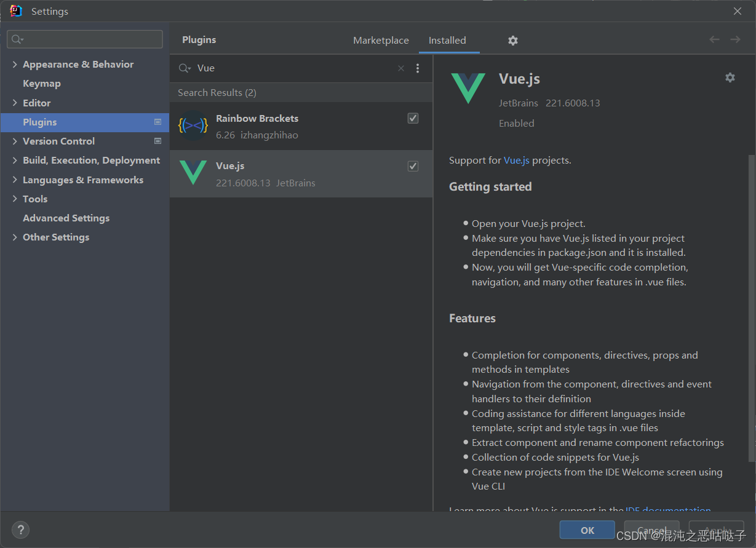Viewport: 756px width, 548px height.
Task: Click the Enabled status text
Action: 517,123
